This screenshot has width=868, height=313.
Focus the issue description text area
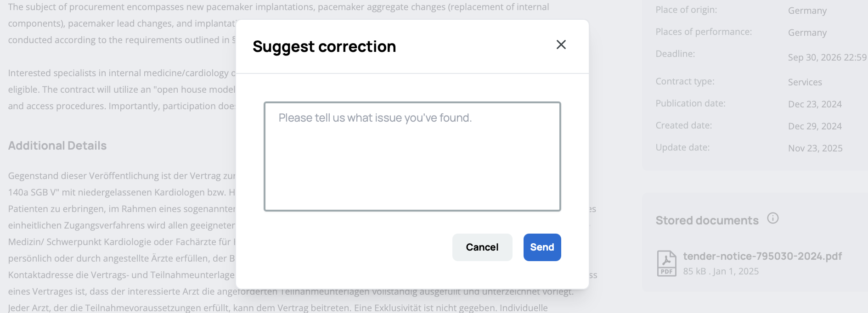(412, 156)
